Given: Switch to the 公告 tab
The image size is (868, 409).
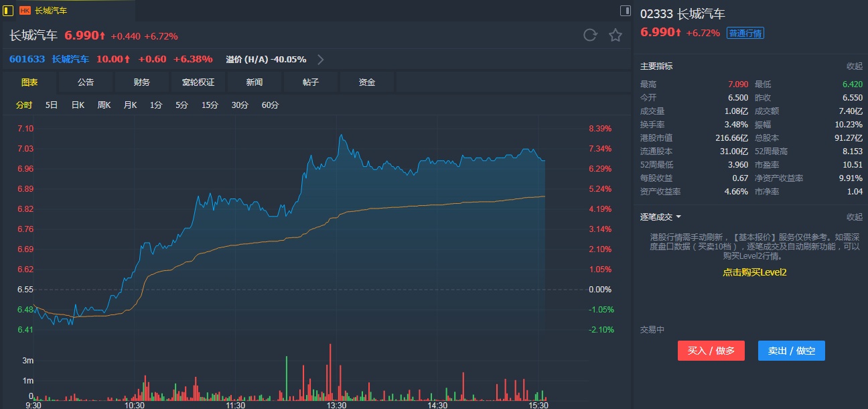Looking at the screenshot, I should click(x=86, y=82).
